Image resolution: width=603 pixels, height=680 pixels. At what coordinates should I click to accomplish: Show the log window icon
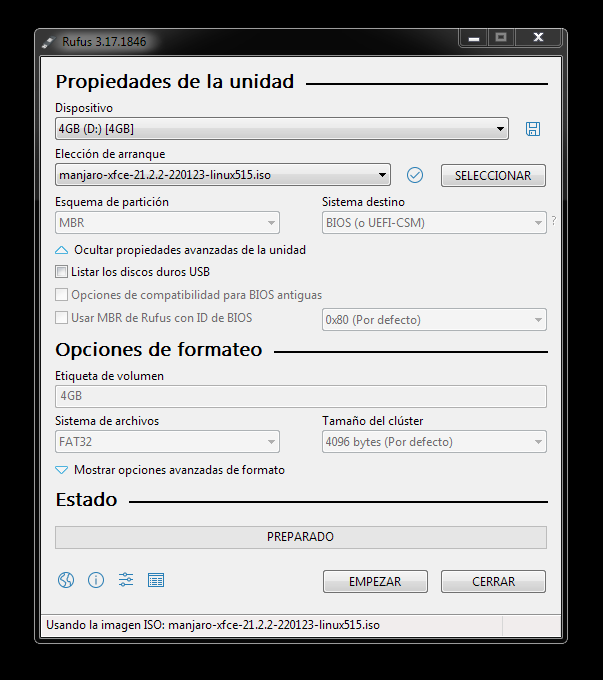156,580
